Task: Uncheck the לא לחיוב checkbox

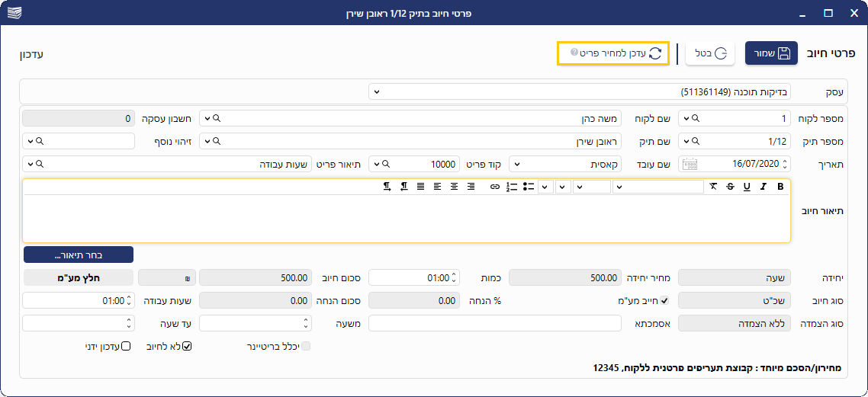Action: 187,346
